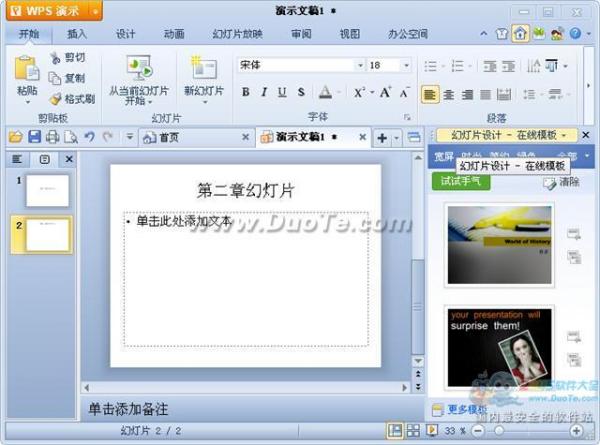This screenshot has width=600, height=445.
Task: Switch to the 幻灯片放映 tab
Action: (238, 34)
